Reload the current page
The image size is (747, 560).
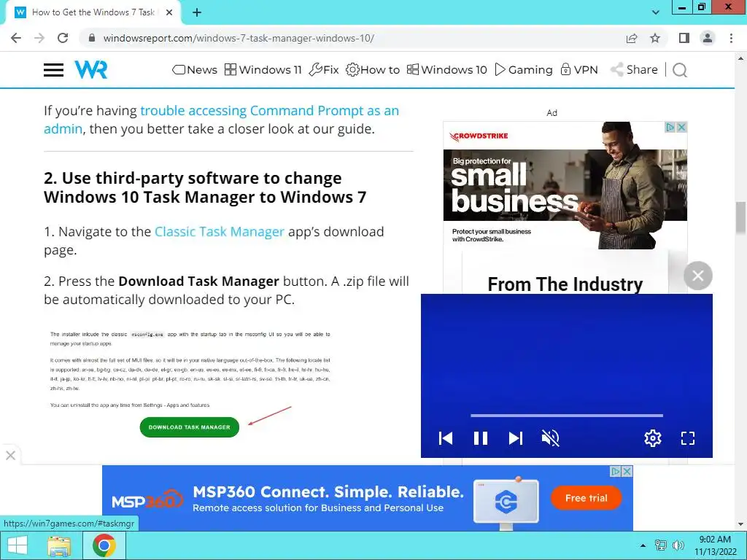pos(63,38)
